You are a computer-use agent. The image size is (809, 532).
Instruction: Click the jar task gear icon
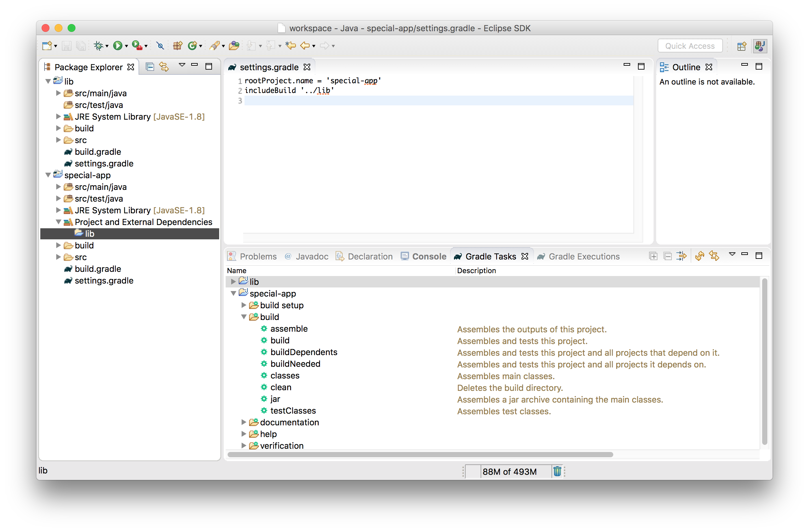[264, 399]
